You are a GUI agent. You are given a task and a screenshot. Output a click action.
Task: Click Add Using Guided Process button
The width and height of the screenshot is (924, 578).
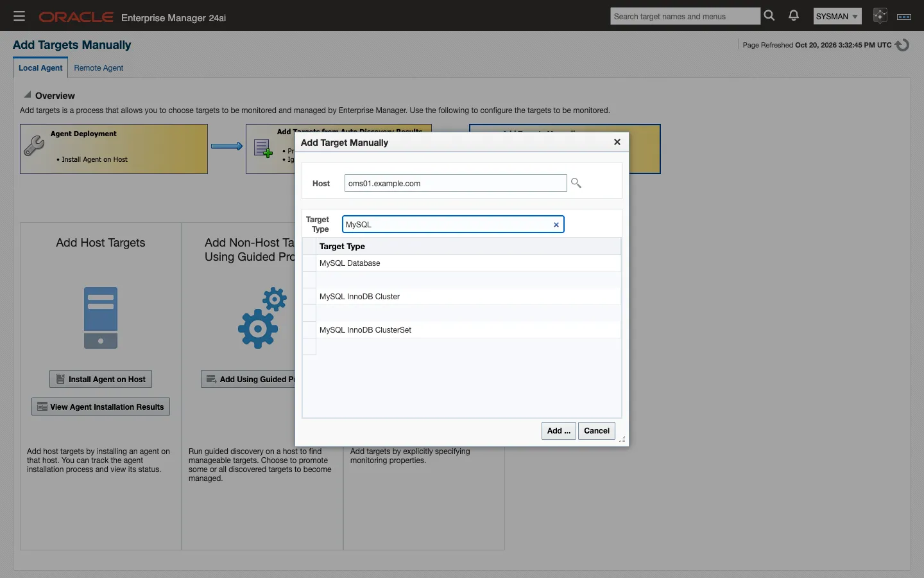(x=248, y=379)
